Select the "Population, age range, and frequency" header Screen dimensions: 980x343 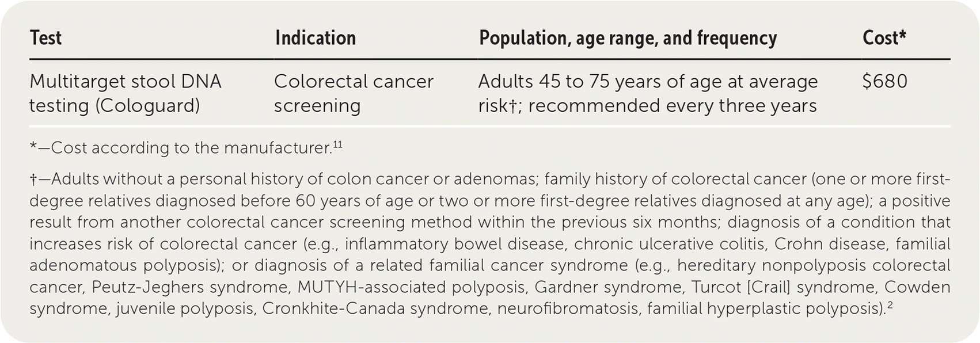[x=628, y=38]
